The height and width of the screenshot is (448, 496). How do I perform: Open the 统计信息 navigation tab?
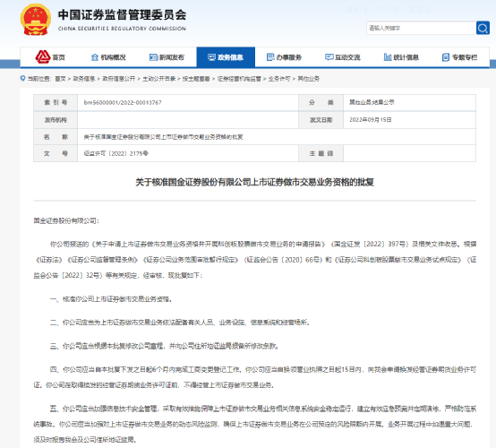(x=401, y=57)
